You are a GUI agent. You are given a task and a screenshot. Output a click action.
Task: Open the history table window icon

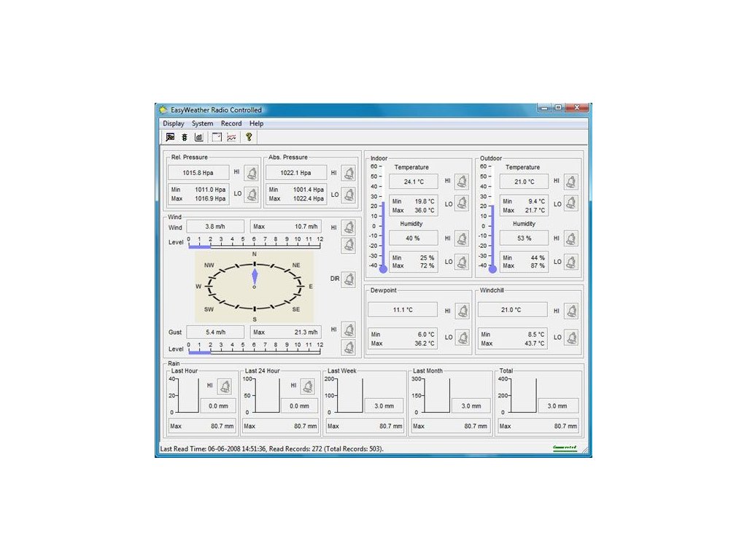[217, 136]
